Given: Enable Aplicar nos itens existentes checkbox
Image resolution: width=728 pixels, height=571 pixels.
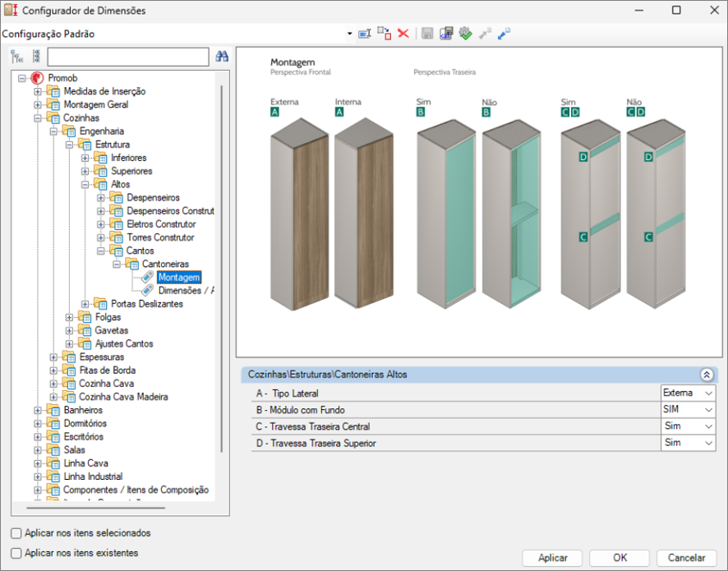Looking at the screenshot, I should (16, 554).
